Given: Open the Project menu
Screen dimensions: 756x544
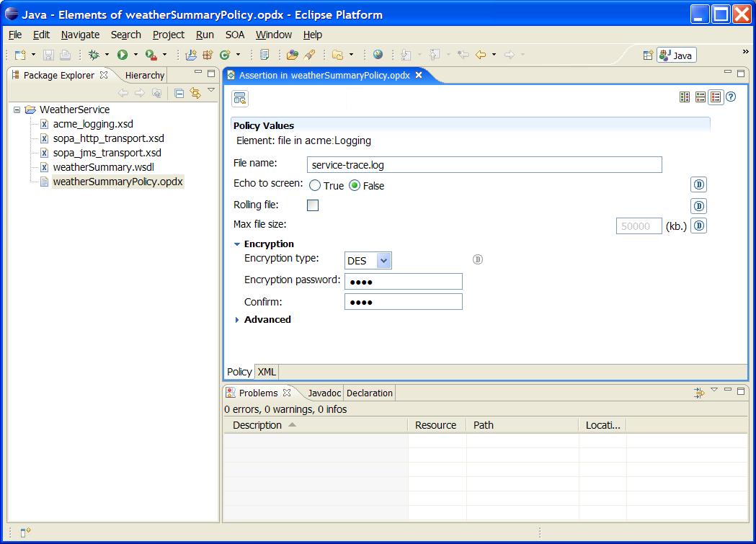Looking at the screenshot, I should click(x=168, y=35).
